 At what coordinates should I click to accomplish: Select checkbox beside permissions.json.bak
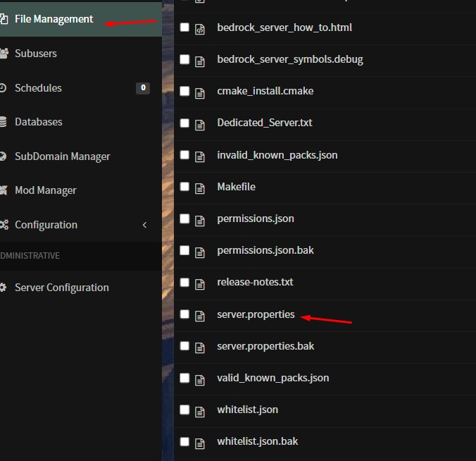(x=184, y=250)
